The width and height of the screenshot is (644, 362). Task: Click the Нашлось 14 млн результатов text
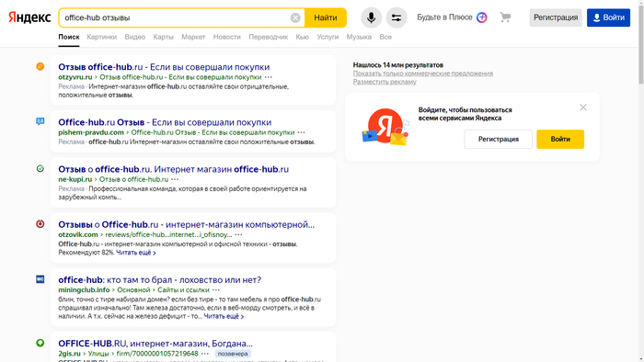pos(398,65)
